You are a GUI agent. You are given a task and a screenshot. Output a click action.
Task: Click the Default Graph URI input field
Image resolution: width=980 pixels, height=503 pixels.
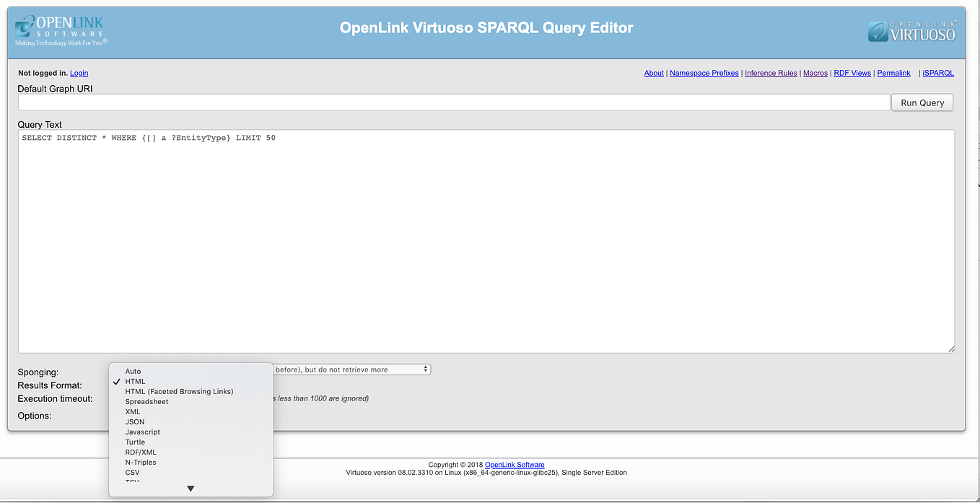[x=453, y=102]
